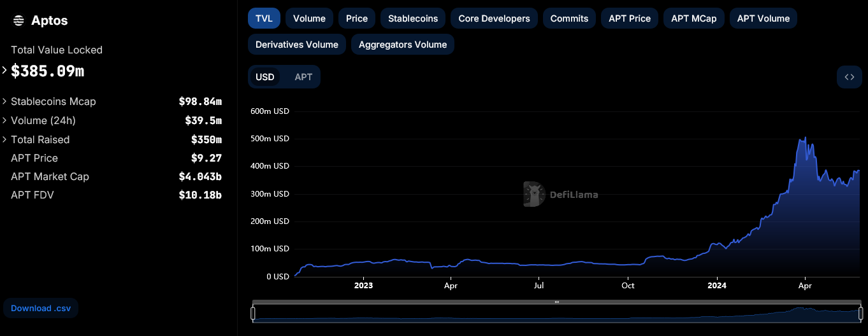The height and width of the screenshot is (336, 868).
Task: Click the left range slider handle
Action: (x=253, y=313)
